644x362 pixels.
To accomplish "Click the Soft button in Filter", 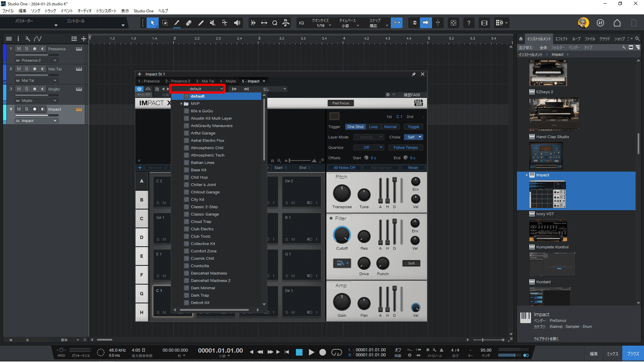I will [412, 263].
